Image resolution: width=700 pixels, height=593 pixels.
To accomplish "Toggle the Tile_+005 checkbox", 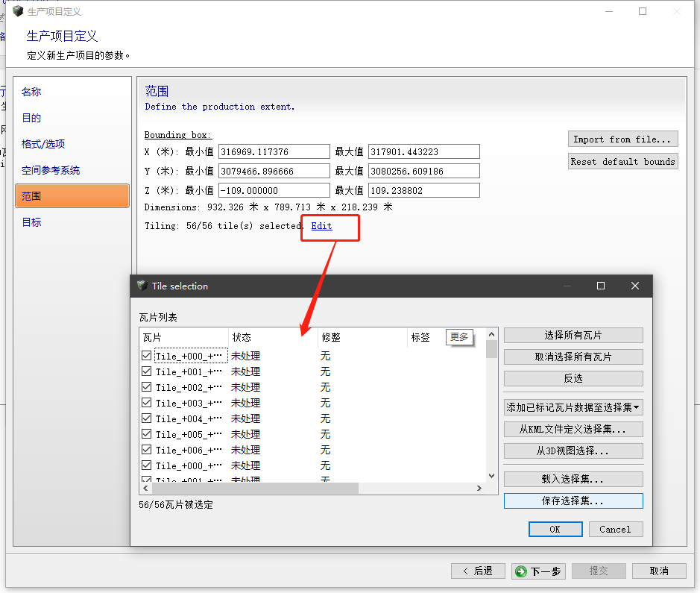I will click(x=146, y=434).
